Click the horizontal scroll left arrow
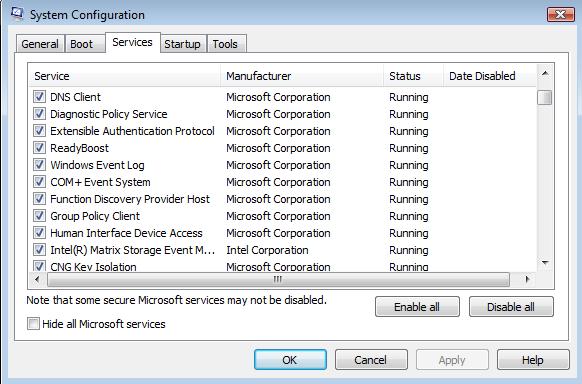Screen dimensions: 582x384 [37, 279]
